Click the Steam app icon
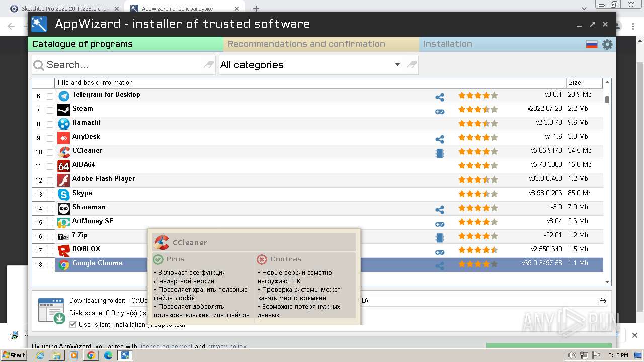This screenshot has width=644, height=362. (64, 110)
